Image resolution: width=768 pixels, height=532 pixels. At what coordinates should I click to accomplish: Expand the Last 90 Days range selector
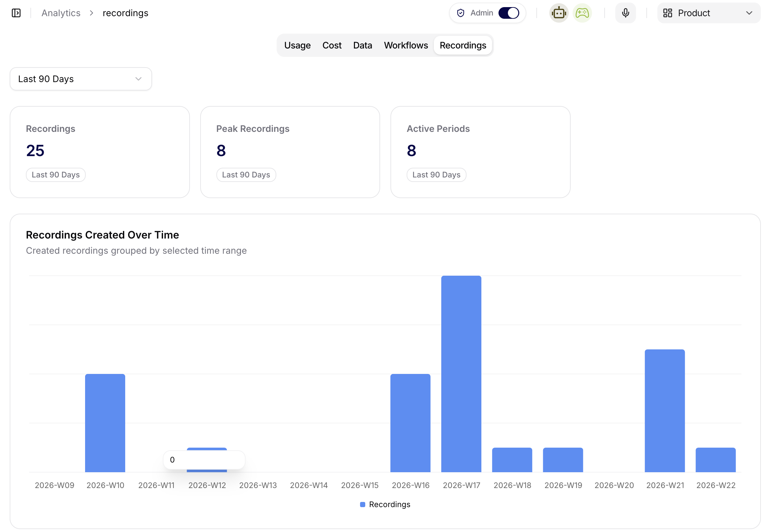(x=81, y=79)
